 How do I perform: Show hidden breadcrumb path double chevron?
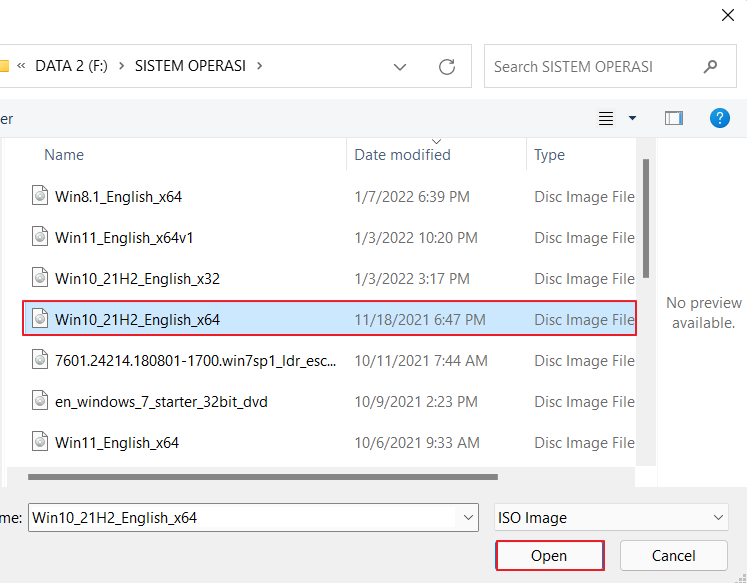pyautogui.click(x=21, y=66)
